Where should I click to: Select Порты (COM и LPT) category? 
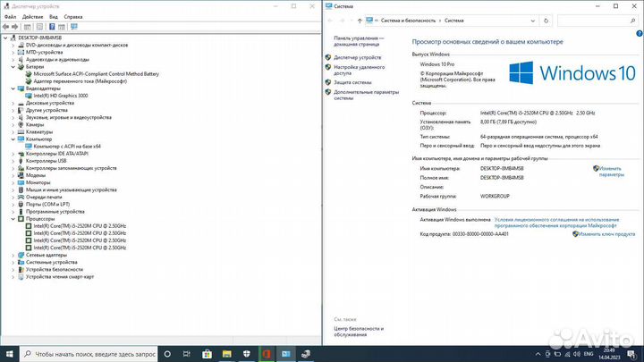click(47, 204)
